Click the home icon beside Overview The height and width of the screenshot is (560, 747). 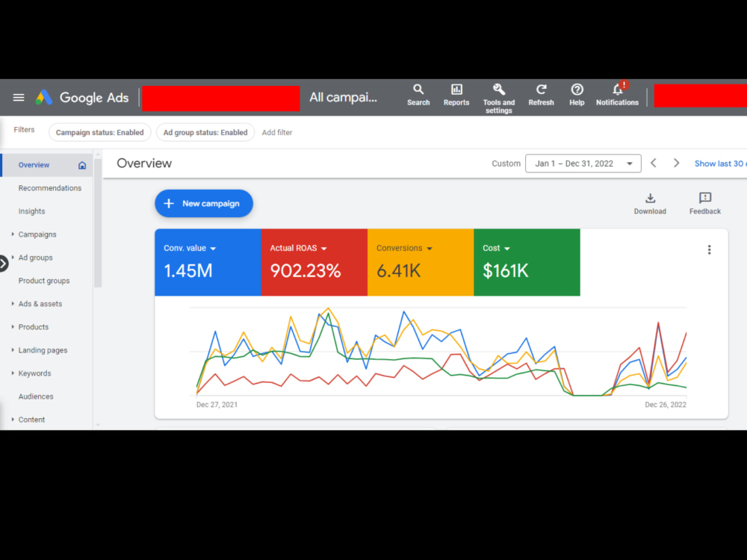(82, 165)
